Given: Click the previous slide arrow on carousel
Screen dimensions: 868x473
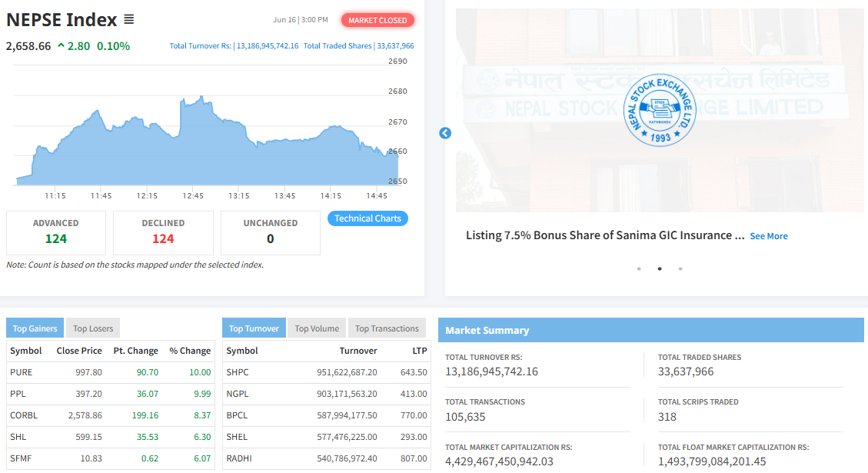Looking at the screenshot, I should (445, 133).
